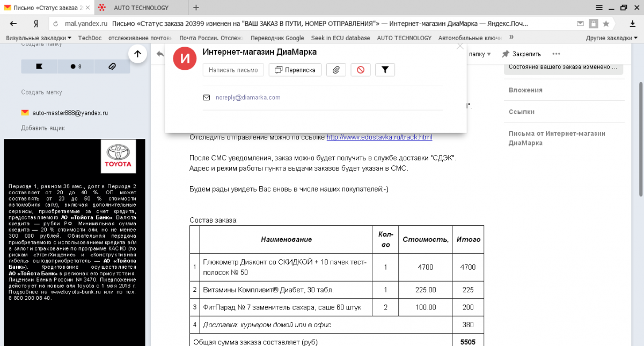Screen dimensions: 644x346
Task: Open the 'Ссылки' sidebar section
Action: 521,112
